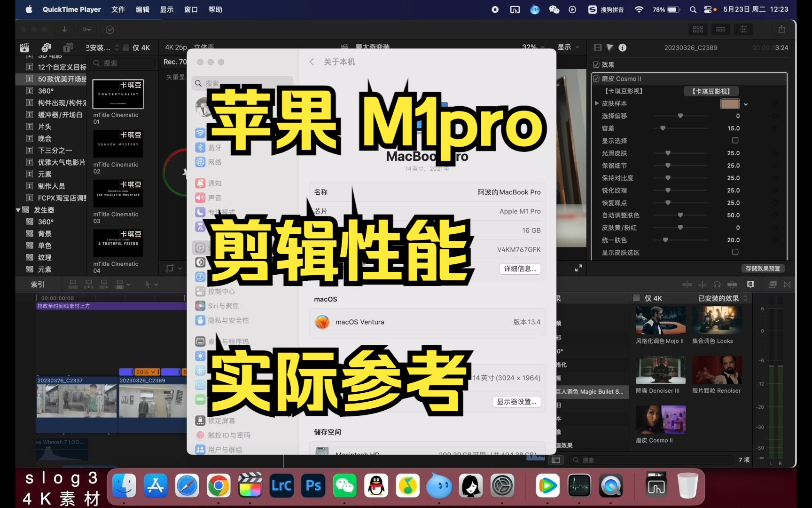Click the 【卡琪豆影视】 button in inspector
This screenshot has height=508, width=812.
(711, 91)
